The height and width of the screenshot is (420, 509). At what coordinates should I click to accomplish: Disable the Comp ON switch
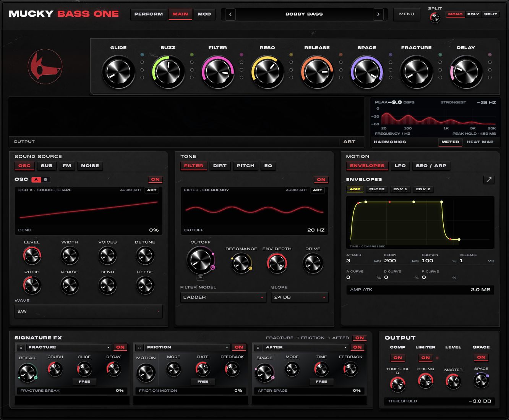[x=397, y=358]
